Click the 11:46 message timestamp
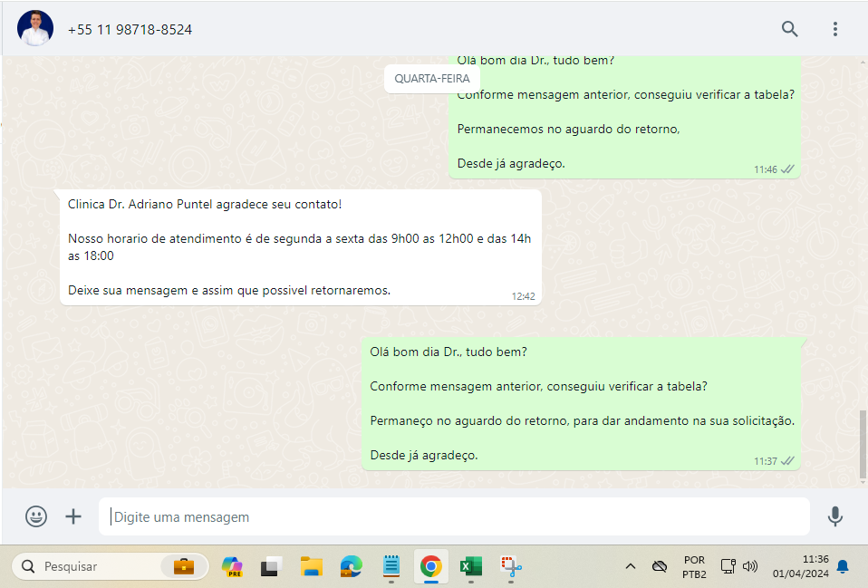The height and width of the screenshot is (588, 868). [766, 169]
